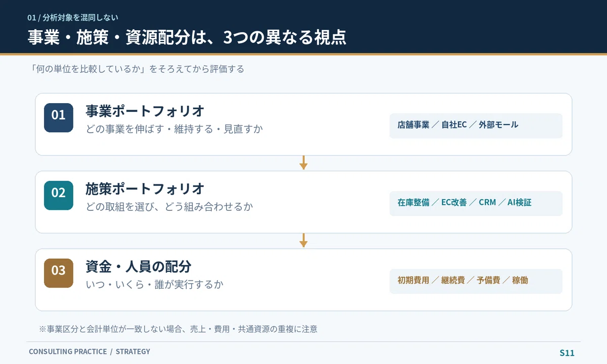This screenshot has width=607, height=364.
Task: Click the 初期費用／継続費／予備費／稼働 tag
Action: tap(476, 281)
